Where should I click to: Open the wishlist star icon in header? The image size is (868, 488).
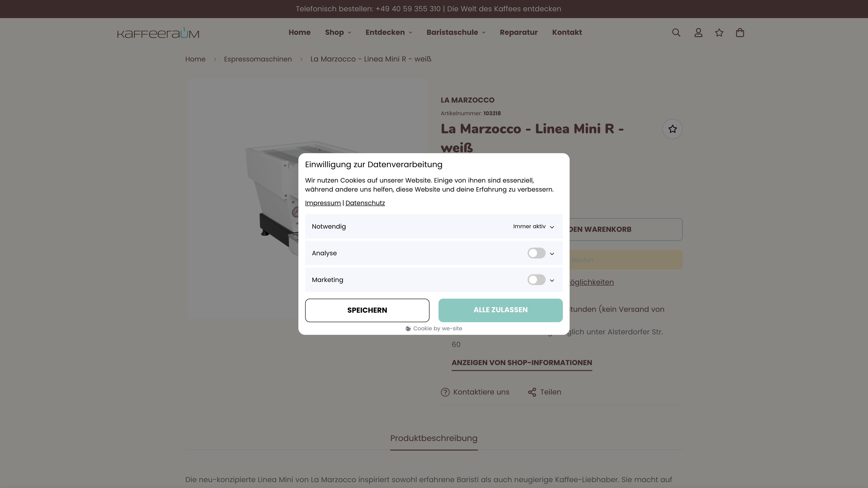(x=719, y=32)
